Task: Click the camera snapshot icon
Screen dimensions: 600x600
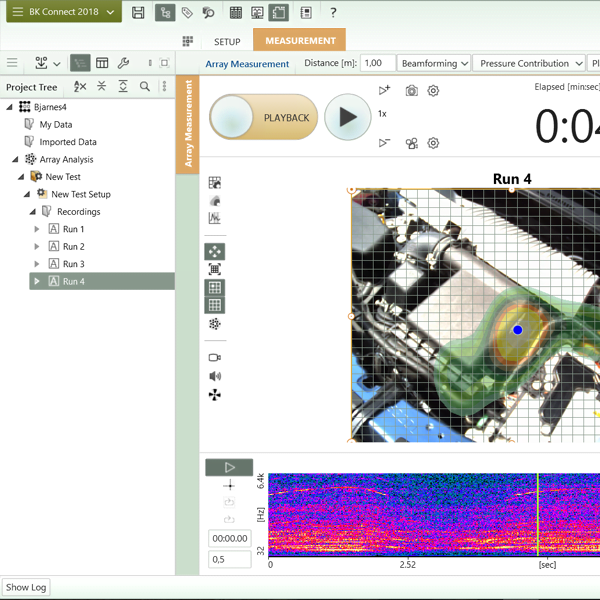Action: coord(412,91)
